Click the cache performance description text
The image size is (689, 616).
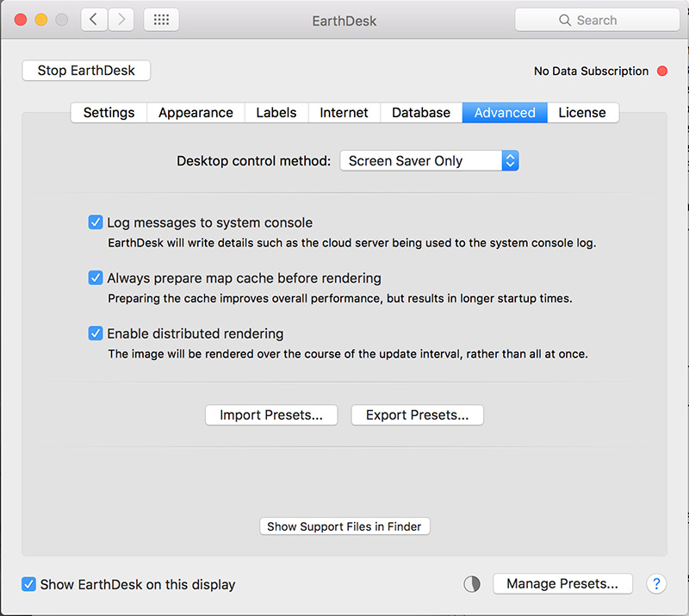pyautogui.click(x=340, y=299)
